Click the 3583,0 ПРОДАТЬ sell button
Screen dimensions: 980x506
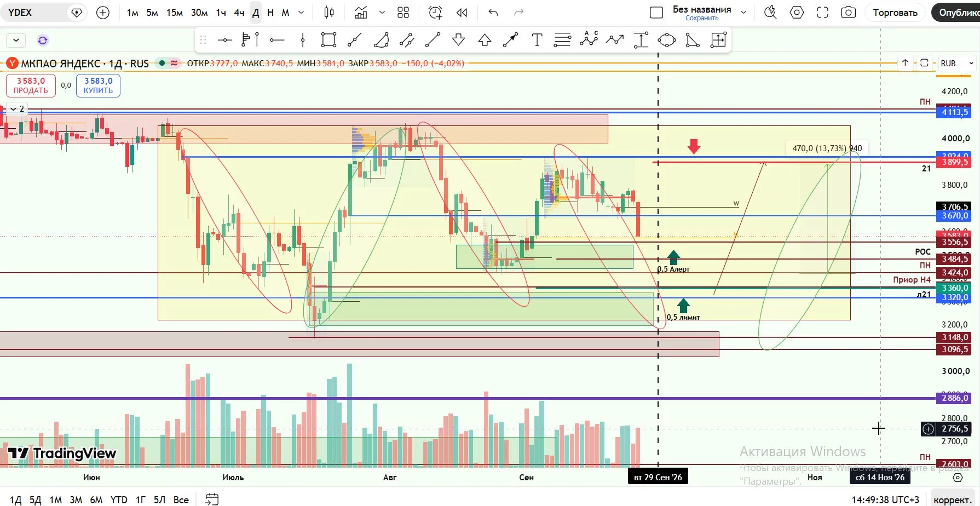point(31,85)
